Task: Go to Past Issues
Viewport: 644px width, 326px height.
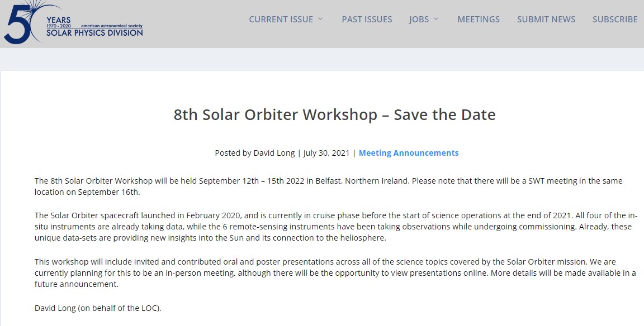Action: [x=367, y=19]
